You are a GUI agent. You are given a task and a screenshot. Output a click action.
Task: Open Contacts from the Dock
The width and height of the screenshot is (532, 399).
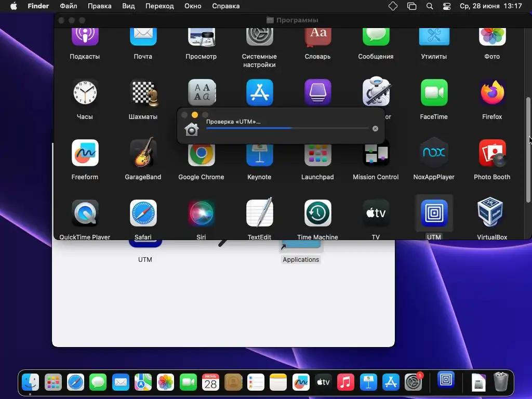(233, 383)
